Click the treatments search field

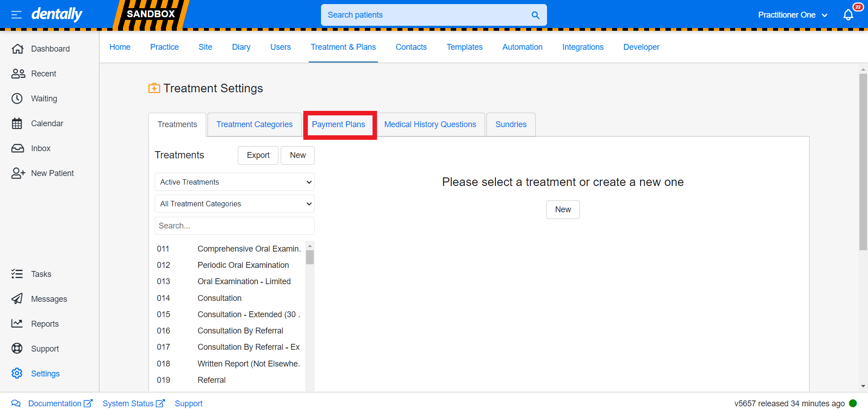click(234, 226)
